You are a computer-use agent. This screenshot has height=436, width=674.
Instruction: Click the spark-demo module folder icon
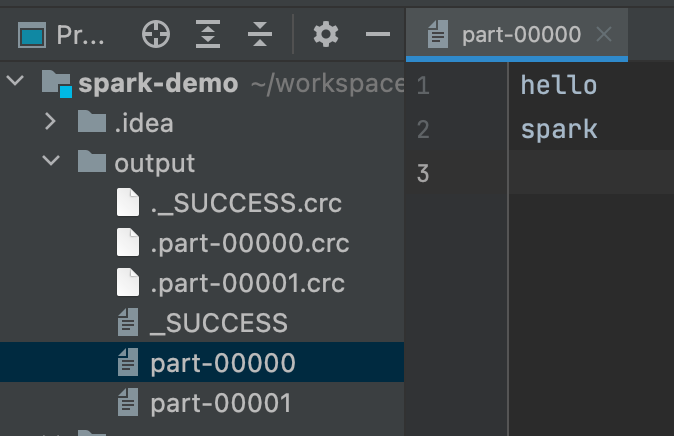pyautogui.click(x=56, y=83)
